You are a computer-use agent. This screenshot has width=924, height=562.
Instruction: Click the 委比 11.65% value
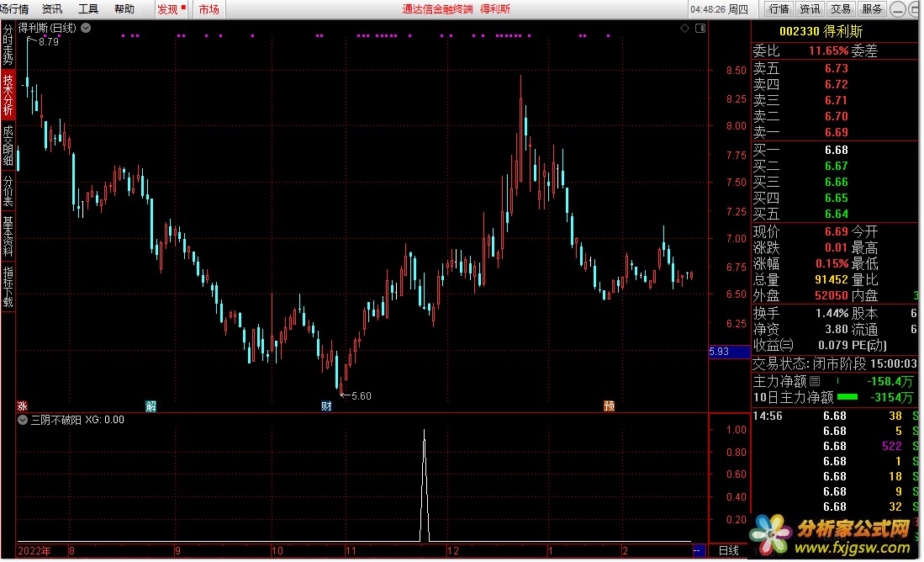(x=828, y=50)
